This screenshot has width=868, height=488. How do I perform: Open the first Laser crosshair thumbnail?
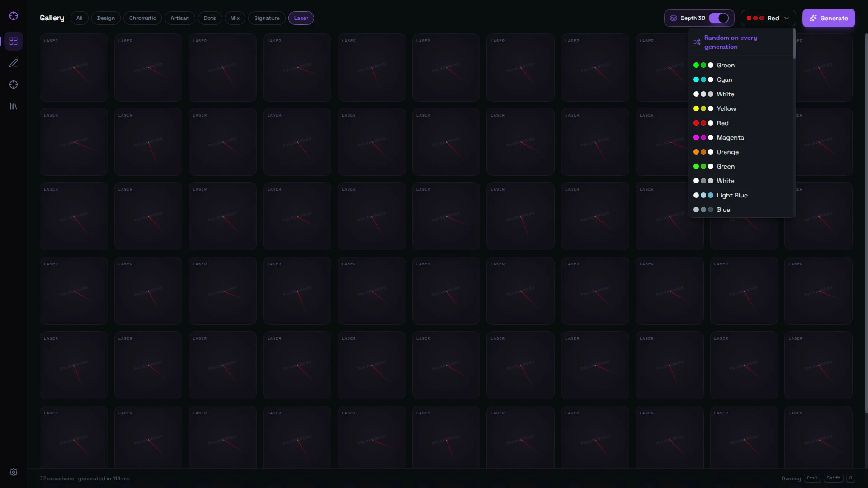[74, 67]
